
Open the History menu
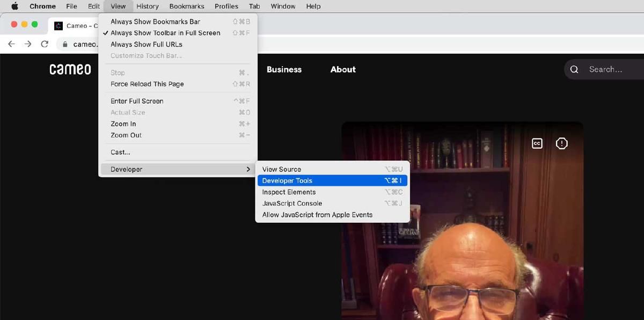click(x=147, y=6)
